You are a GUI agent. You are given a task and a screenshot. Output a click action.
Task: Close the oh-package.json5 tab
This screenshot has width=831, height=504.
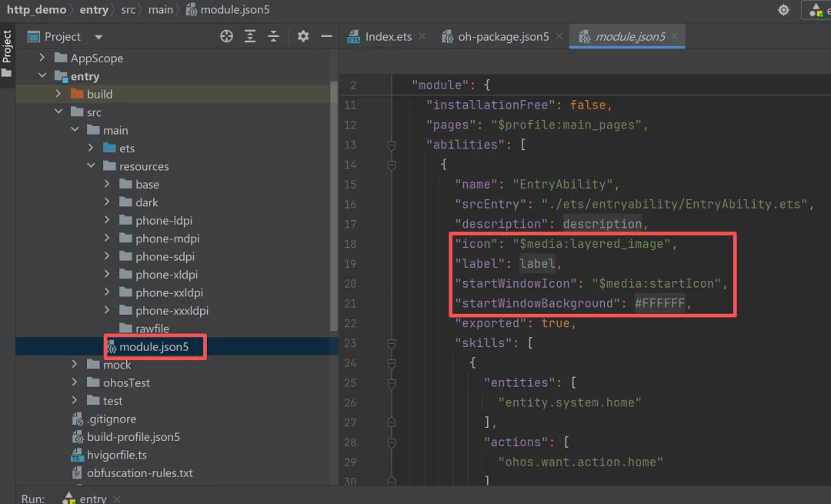point(559,36)
